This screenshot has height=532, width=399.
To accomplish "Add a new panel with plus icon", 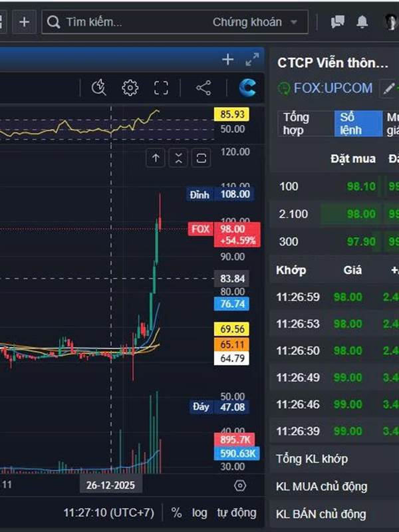I will tap(227, 59).
